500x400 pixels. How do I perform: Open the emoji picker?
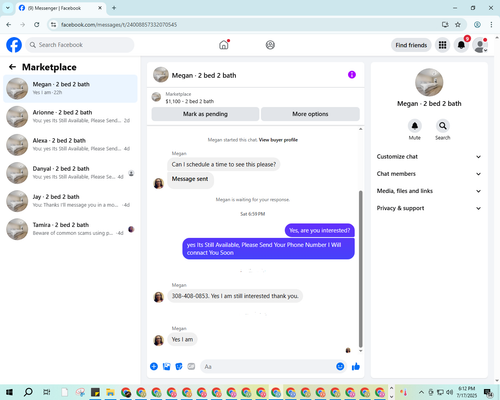[x=340, y=367]
